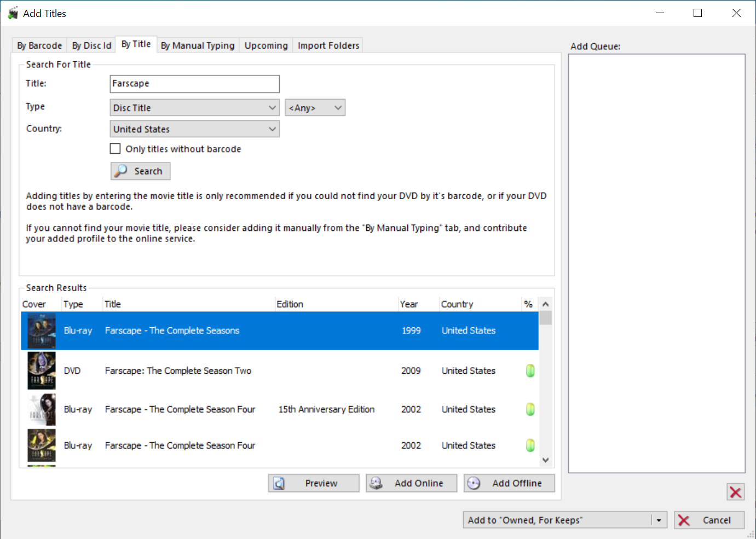Select Farscape: The Complete Season Two title
Screen dimensions: 756x539
178,371
